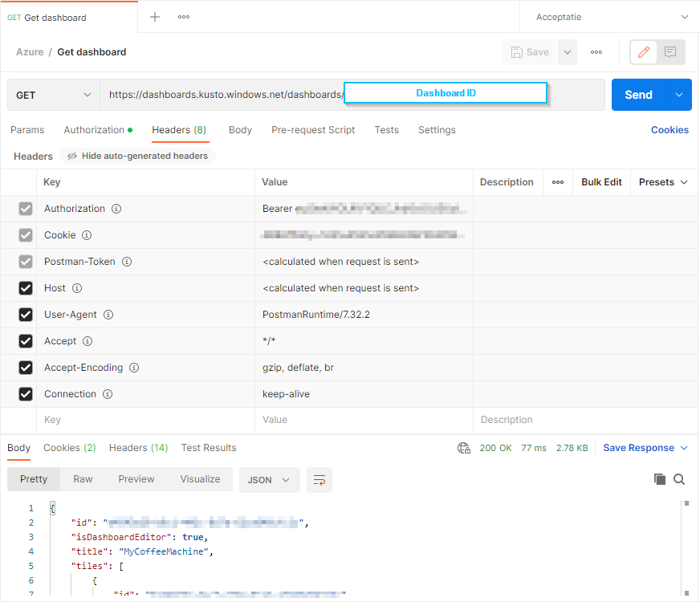Copy response body with the copy icon

660,479
